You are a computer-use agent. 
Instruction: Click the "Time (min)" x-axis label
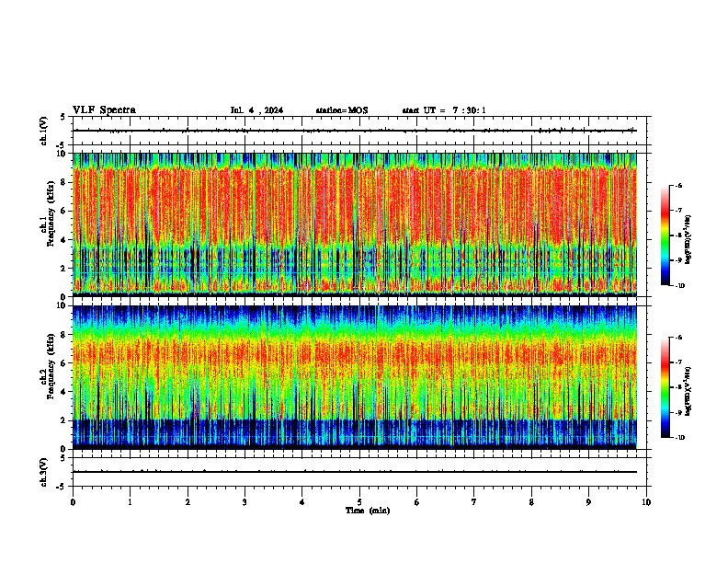click(x=368, y=511)
